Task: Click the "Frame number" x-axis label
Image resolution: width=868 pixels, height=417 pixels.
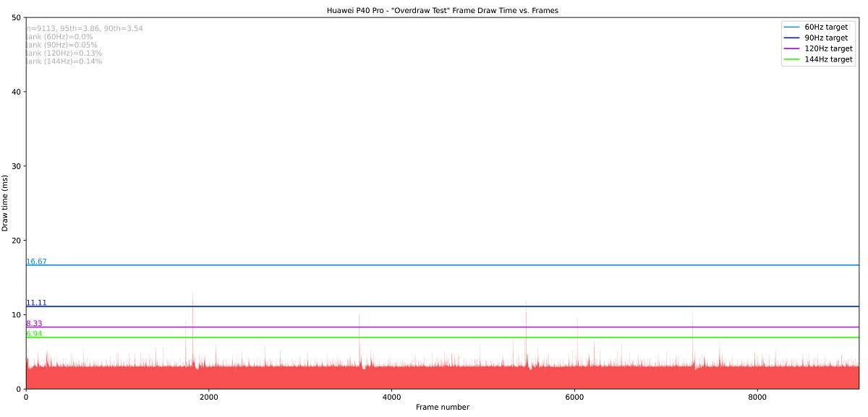Action: click(x=442, y=407)
